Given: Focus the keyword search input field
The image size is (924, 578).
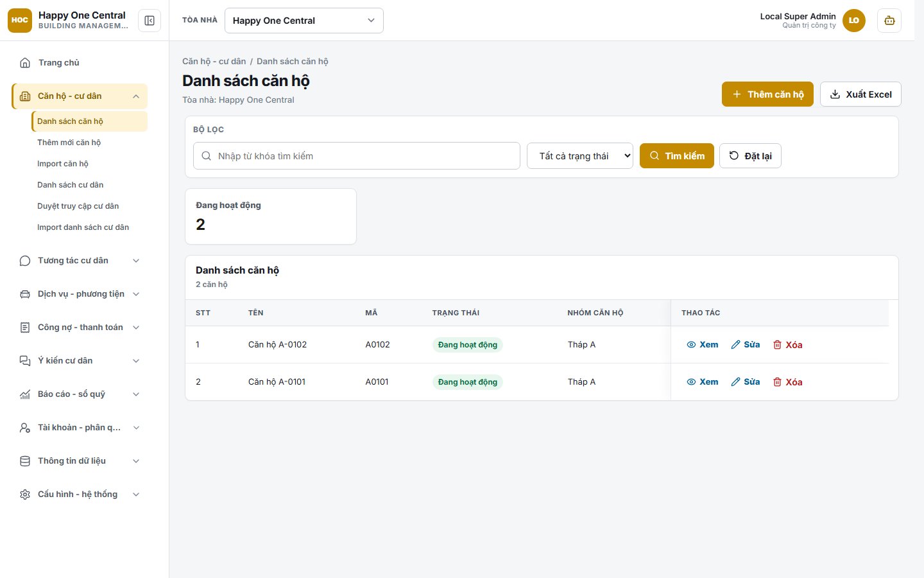Looking at the screenshot, I should click(357, 156).
